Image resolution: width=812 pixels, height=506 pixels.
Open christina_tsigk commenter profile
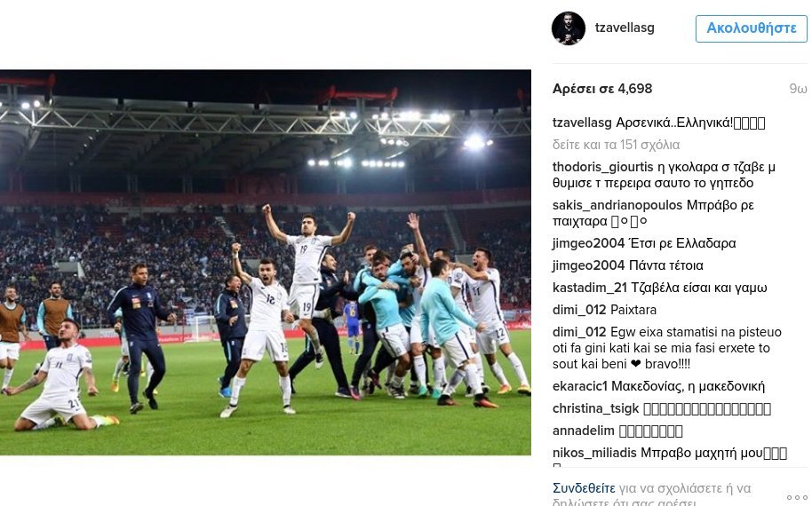pyautogui.click(x=595, y=408)
